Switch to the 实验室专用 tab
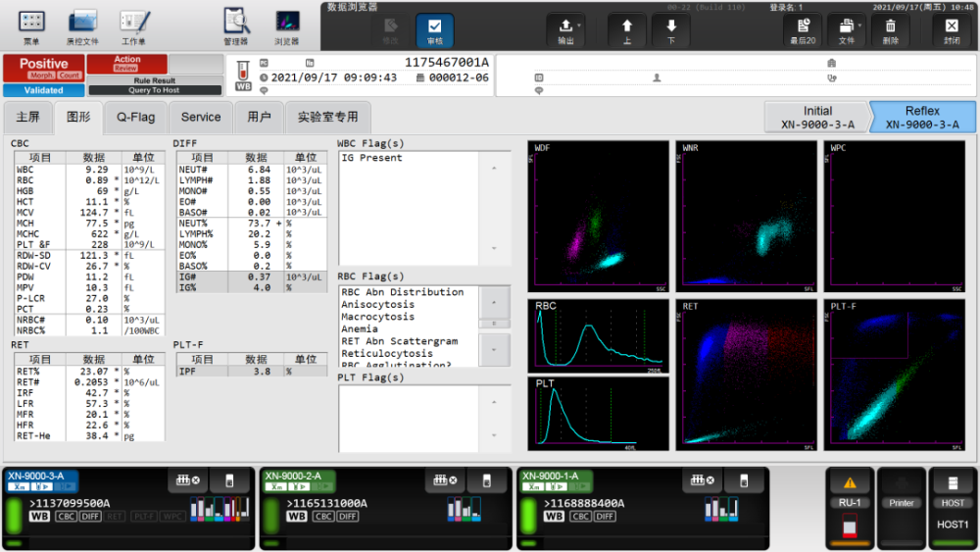This screenshot has height=552, width=980. [327, 118]
